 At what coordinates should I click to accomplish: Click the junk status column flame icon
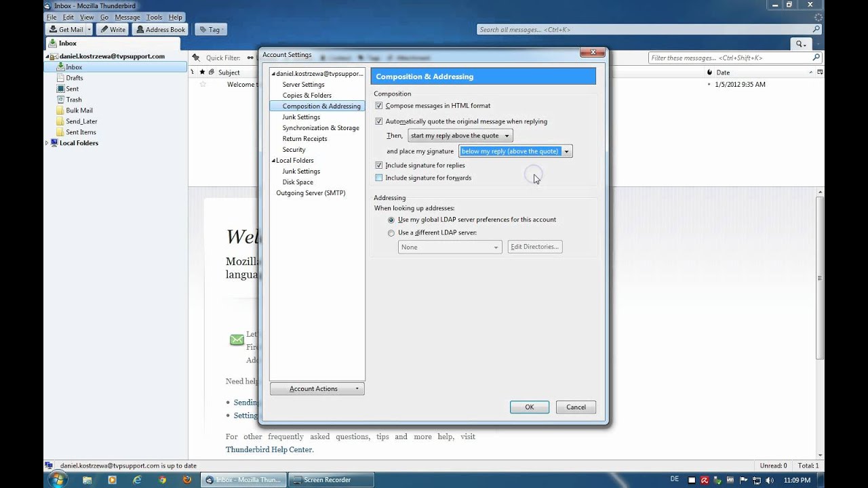pos(709,72)
